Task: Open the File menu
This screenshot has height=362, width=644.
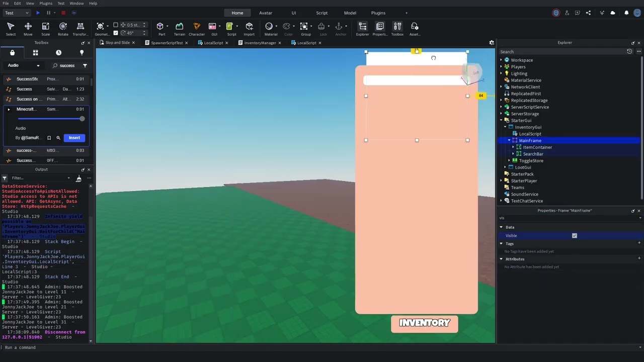Action: click(x=5, y=4)
